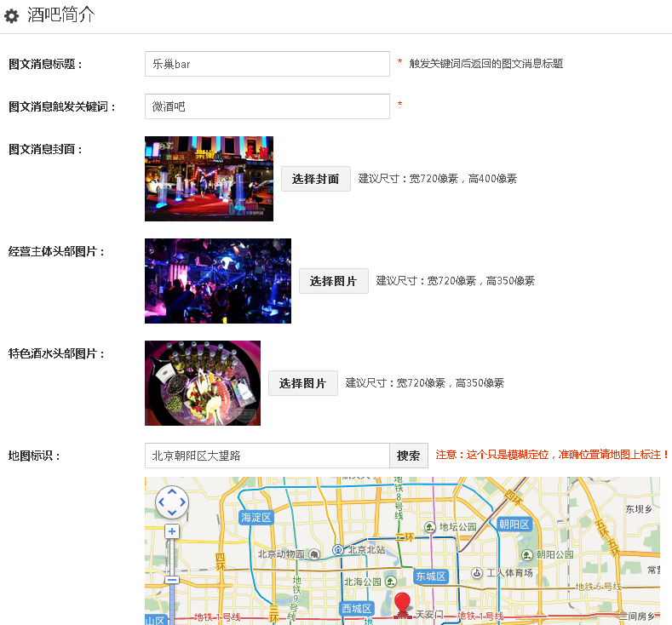Screen dimensions: 672x625
Task: Click the map zoom out minus button
Action: (x=172, y=580)
